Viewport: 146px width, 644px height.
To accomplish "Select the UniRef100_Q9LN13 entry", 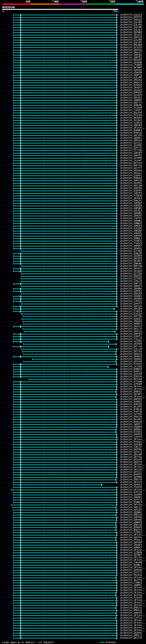I will coord(131,98).
